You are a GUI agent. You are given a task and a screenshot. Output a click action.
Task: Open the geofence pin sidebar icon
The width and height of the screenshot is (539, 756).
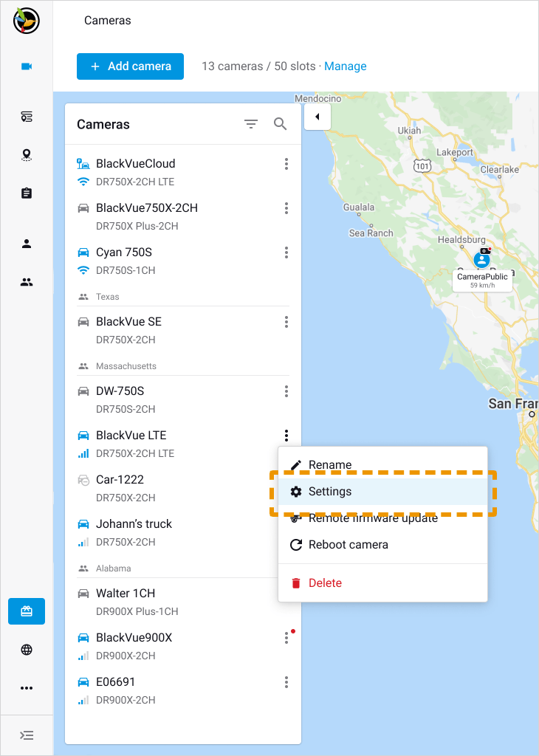coord(27,155)
